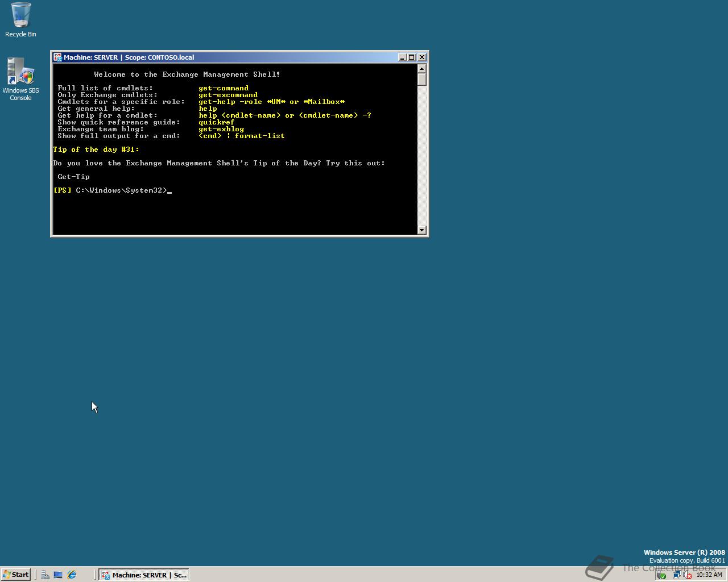The image size is (728, 582).
Task: Click the console scrollbar thumb
Action: point(421,80)
